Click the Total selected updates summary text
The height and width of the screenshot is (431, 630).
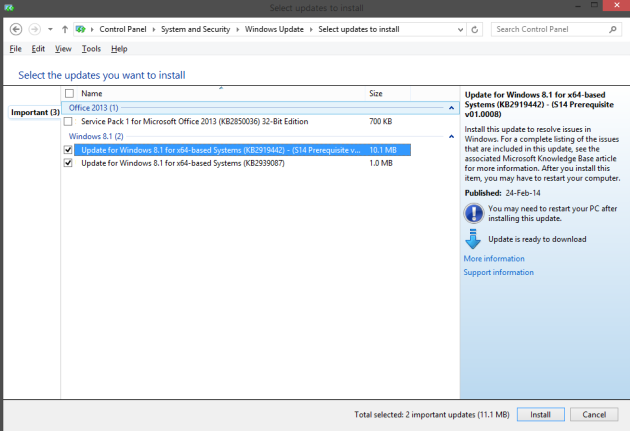click(432, 415)
